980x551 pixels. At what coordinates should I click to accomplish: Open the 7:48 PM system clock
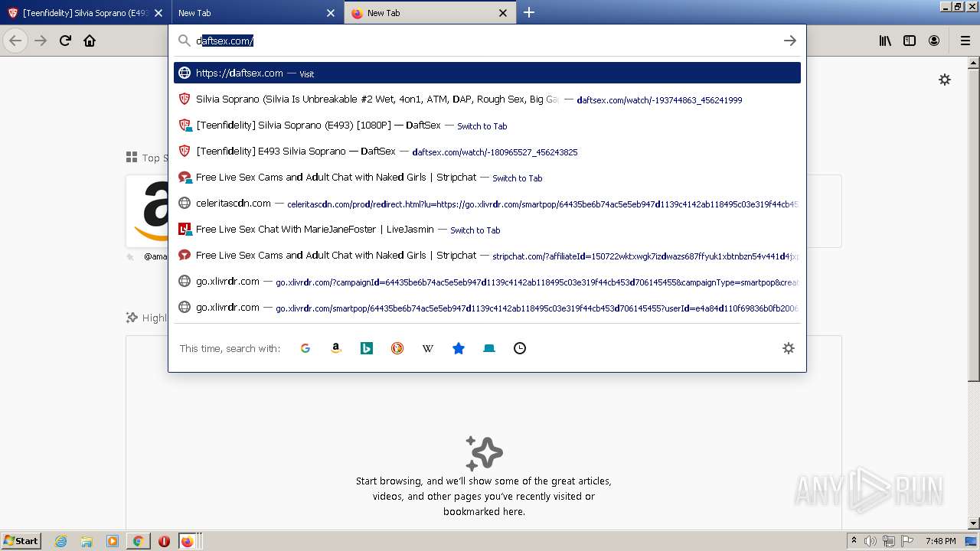coord(940,541)
